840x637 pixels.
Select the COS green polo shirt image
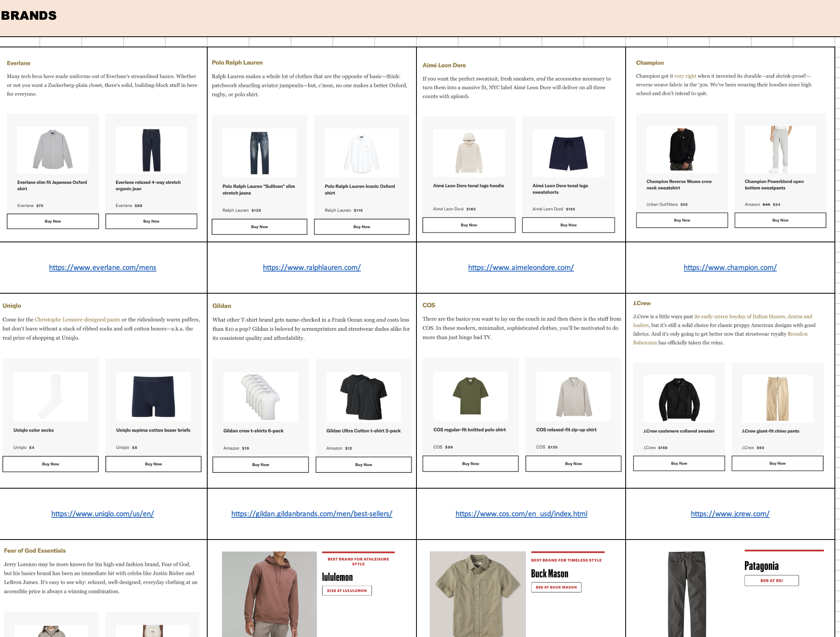[471, 396]
